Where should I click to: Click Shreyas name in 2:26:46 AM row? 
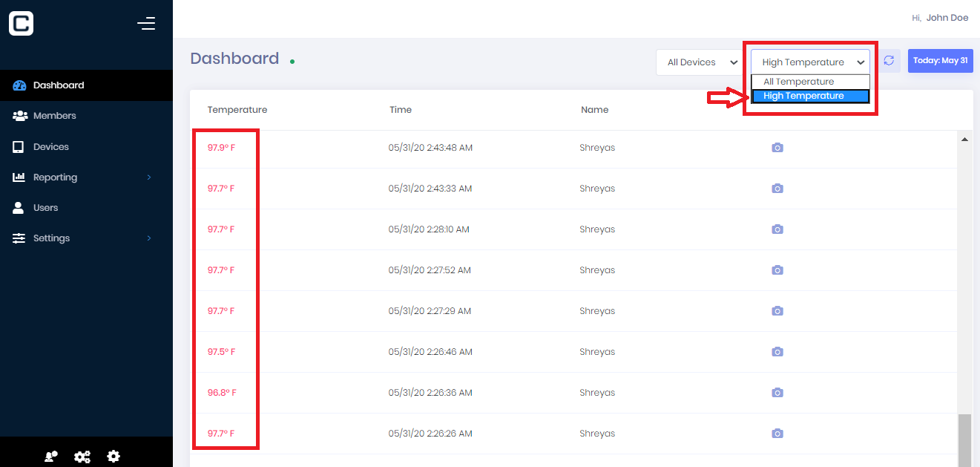pyautogui.click(x=597, y=352)
